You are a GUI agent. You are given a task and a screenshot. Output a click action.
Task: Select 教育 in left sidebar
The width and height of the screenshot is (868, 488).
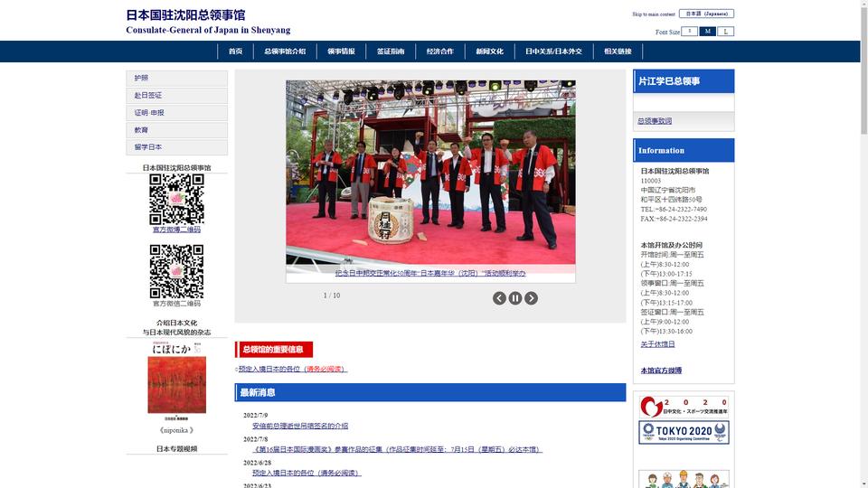[x=176, y=130]
